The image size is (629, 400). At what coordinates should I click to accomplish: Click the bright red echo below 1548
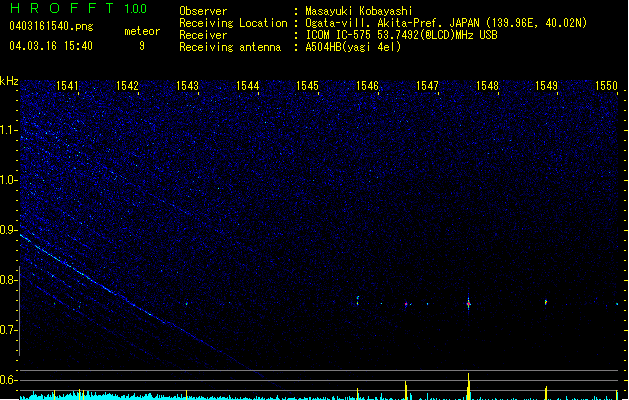(468, 301)
